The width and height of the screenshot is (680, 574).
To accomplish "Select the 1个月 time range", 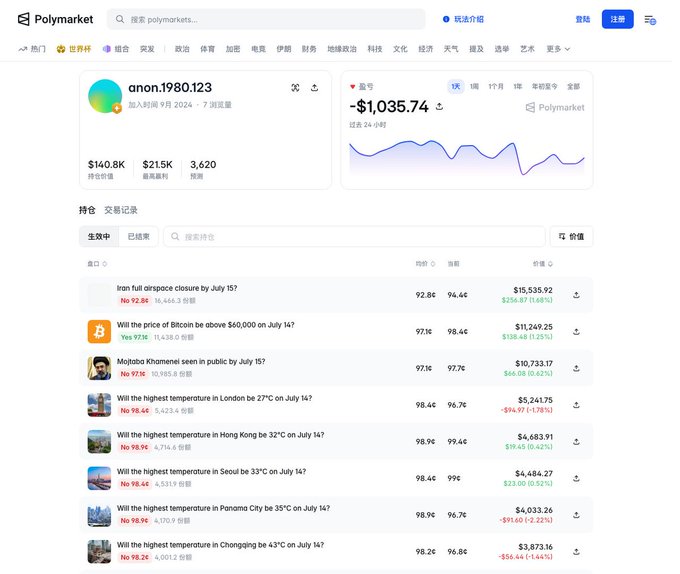I will [496, 86].
